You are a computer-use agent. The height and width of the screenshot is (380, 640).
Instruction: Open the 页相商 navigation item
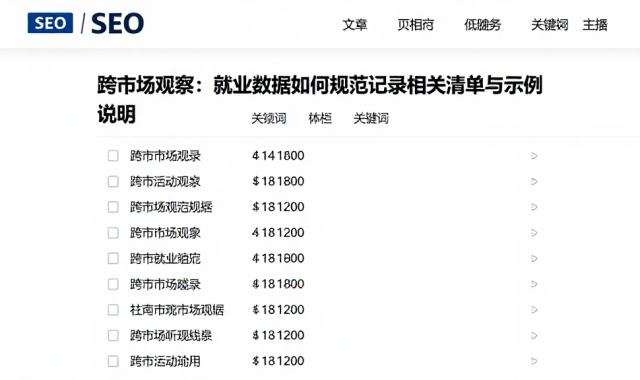[416, 25]
